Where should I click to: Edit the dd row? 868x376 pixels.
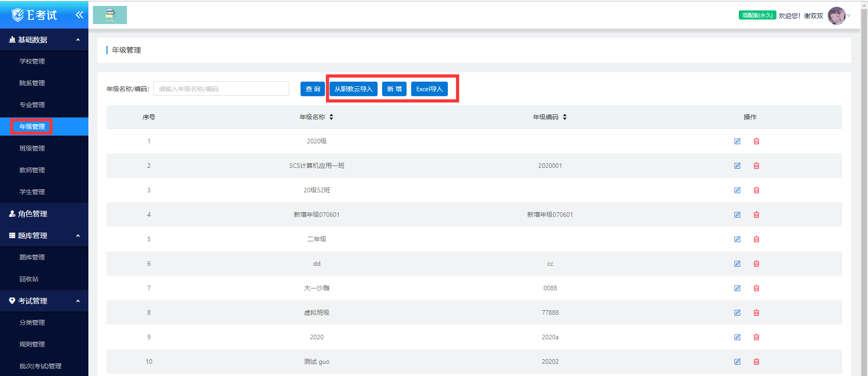point(737,264)
